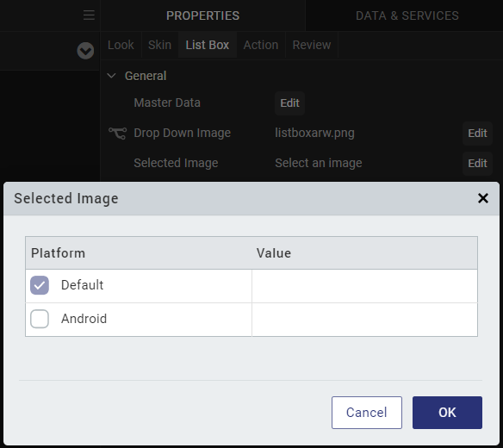Collapse the General section
The height and width of the screenshot is (448, 503).
point(111,76)
